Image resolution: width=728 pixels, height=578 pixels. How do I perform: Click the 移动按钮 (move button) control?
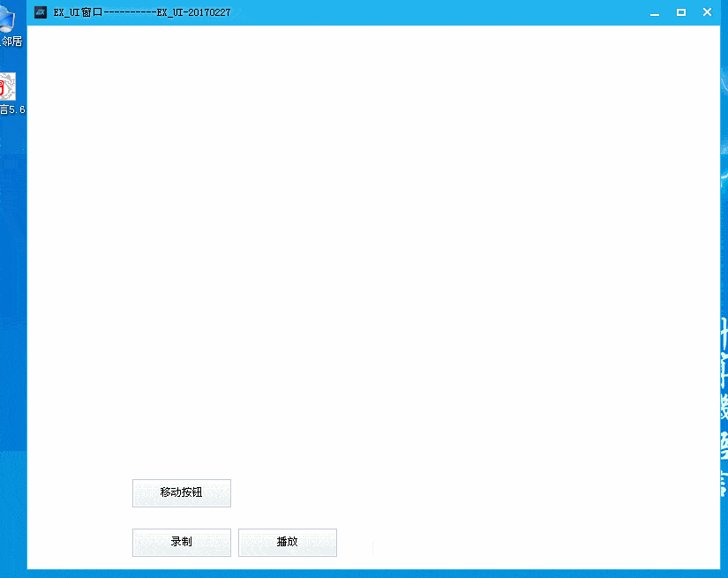tap(181, 492)
